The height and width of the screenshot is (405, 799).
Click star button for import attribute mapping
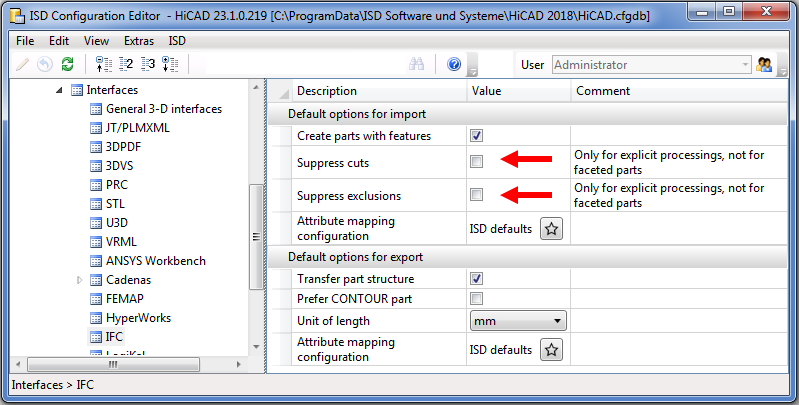(551, 229)
